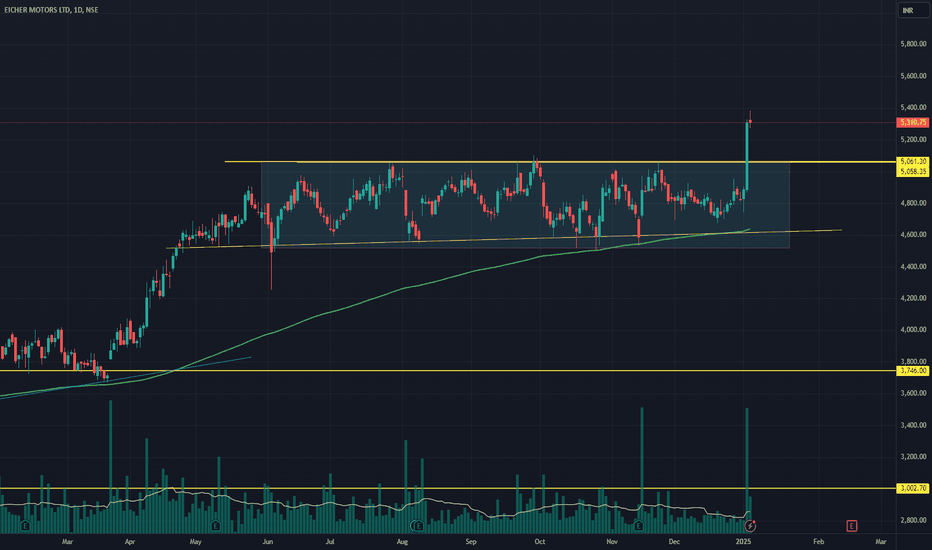Screen dimensions: 932x550
Task: Click the Apr label on time axis
Action: point(130,542)
